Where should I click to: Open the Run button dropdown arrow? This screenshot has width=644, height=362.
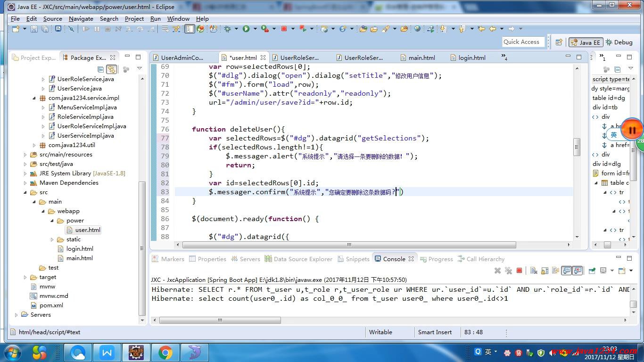[x=255, y=29]
